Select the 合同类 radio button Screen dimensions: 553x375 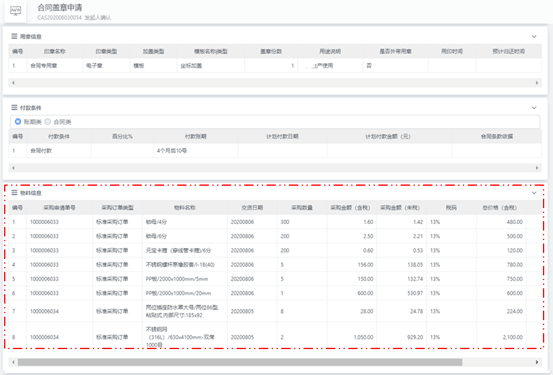pyautogui.click(x=48, y=122)
